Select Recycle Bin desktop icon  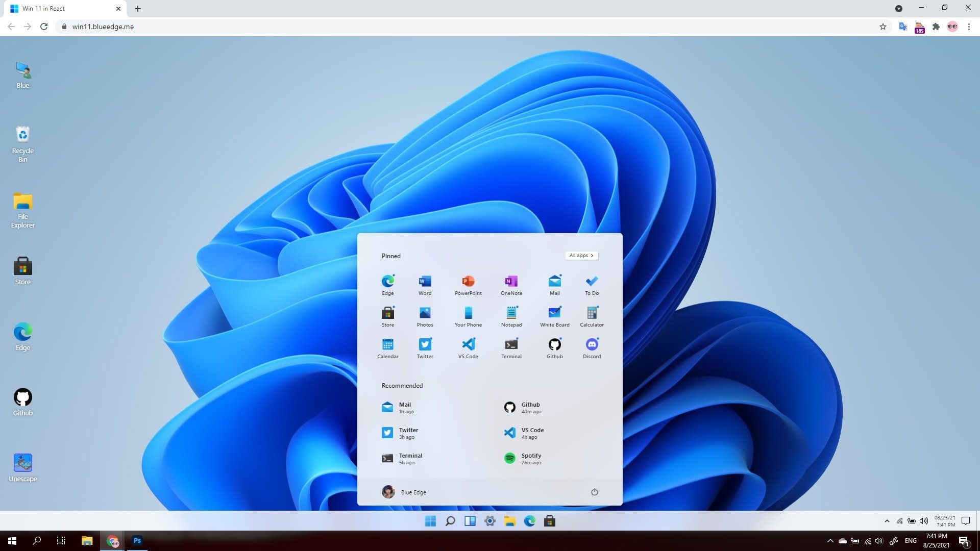[x=23, y=144]
